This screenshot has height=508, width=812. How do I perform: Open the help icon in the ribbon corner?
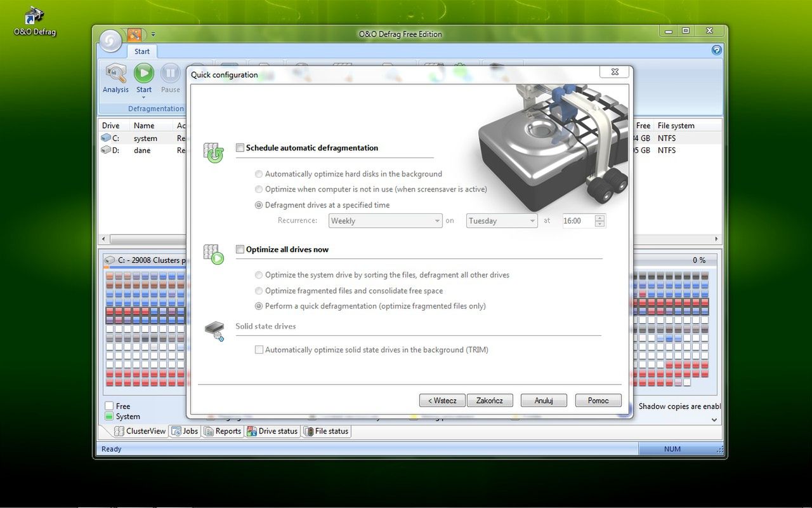(716, 50)
